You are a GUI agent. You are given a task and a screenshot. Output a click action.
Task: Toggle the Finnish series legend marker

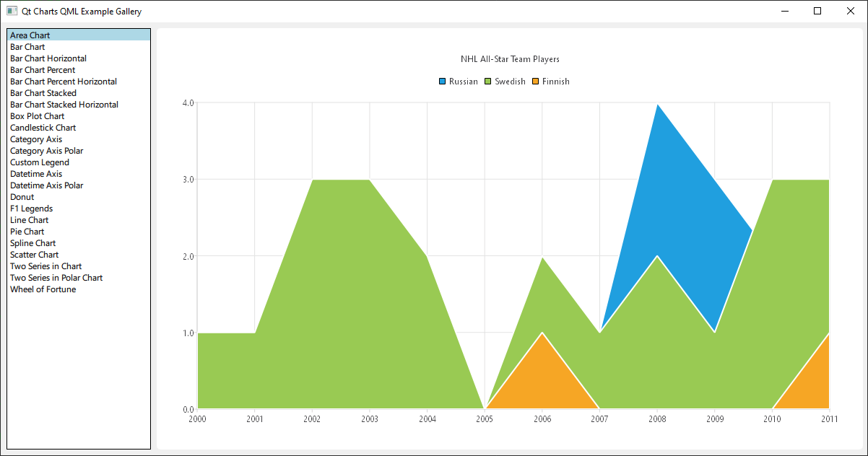click(535, 81)
